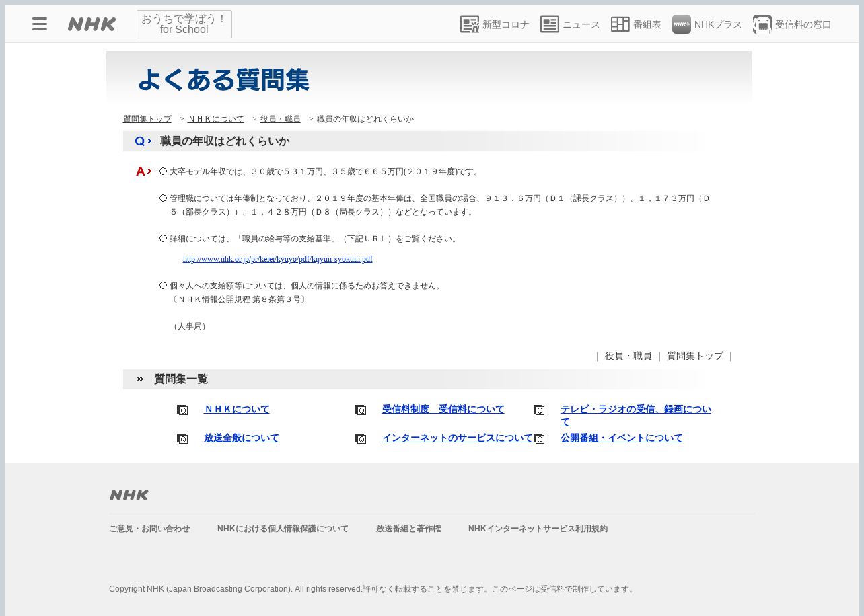The height and width of the screenshot is (616, 864).
Task: Click the text （人事局）
Action: [x=190, y=326]
